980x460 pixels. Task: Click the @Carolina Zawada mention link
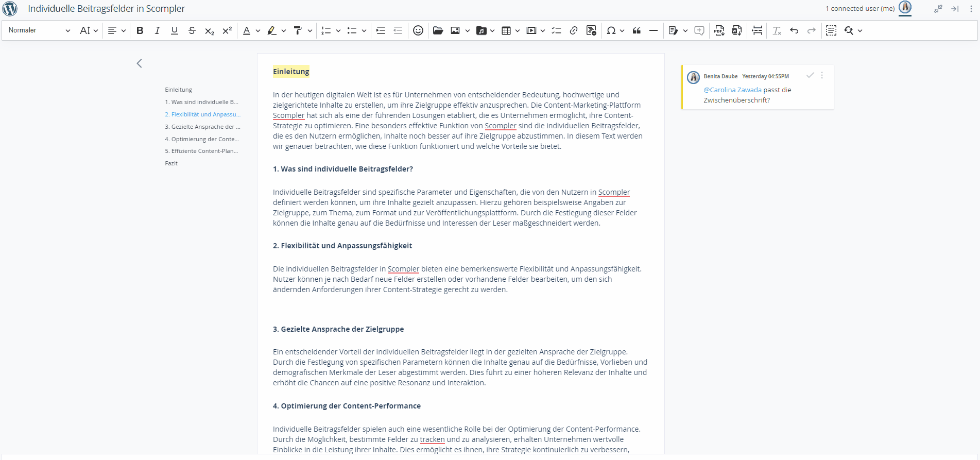[732, 90]
